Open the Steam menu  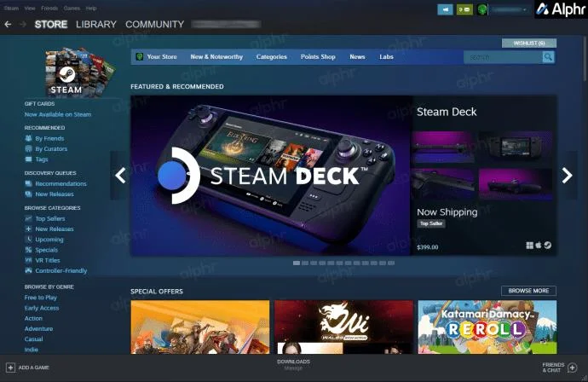coord(11,9)
